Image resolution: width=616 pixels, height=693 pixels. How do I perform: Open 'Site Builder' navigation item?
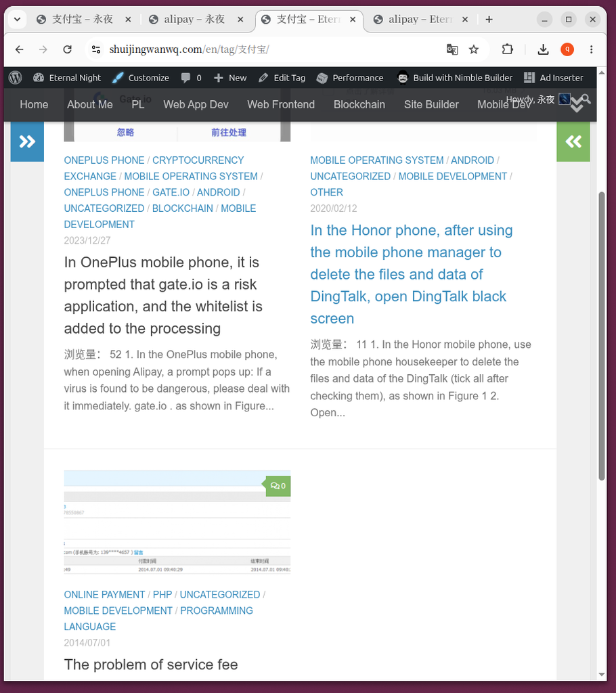[x=431, y=105]
